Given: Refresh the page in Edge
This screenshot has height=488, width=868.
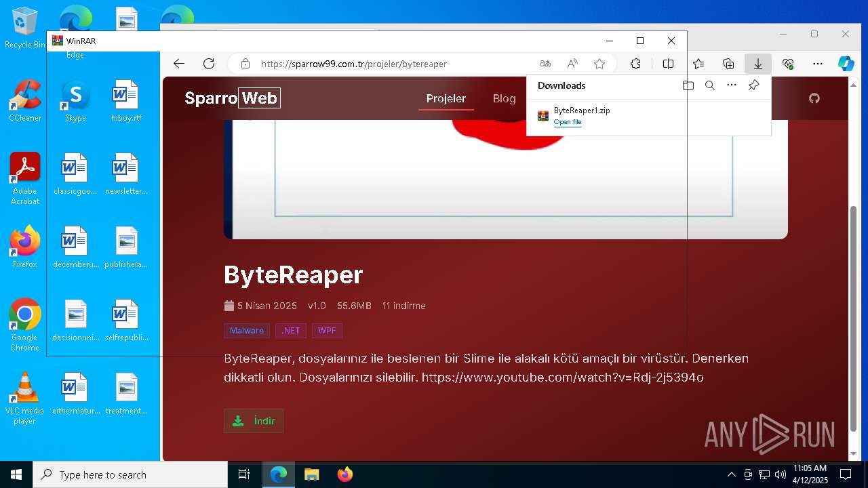Looking at the screenshot, I should click(x=209, y=64).
